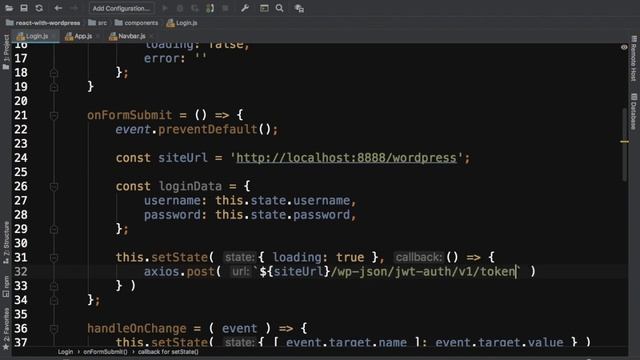The width and height of the screenshot is (640, 360).
Task: Click 'callback for setState()' breadcrumb
Action: tap(168, 352)
